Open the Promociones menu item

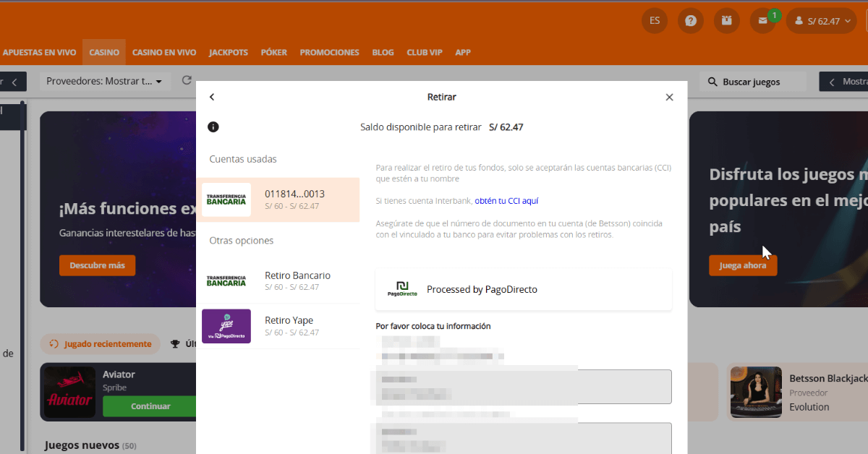[x=329, y=53]
